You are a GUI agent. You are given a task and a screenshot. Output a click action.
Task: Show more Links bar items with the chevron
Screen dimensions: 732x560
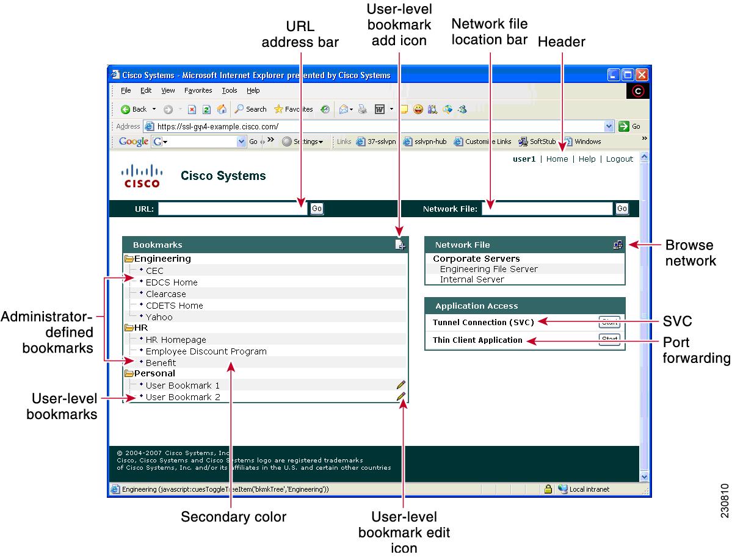point(644,139)
